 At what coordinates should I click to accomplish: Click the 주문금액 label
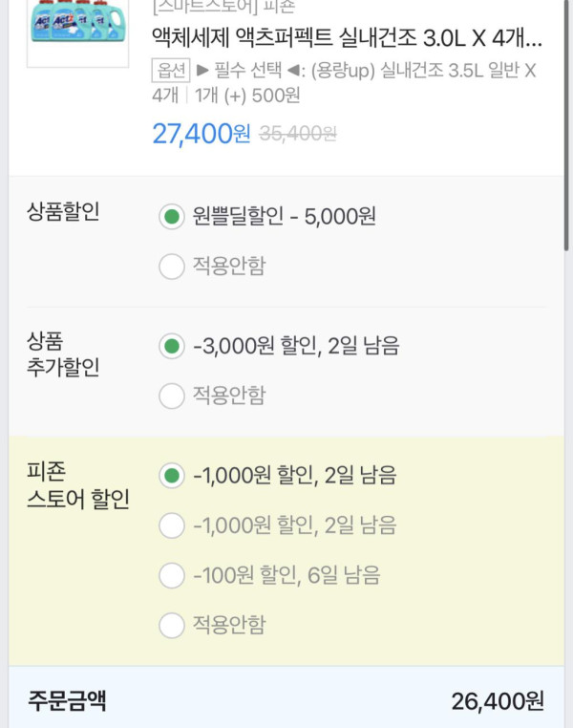point(67,701)
